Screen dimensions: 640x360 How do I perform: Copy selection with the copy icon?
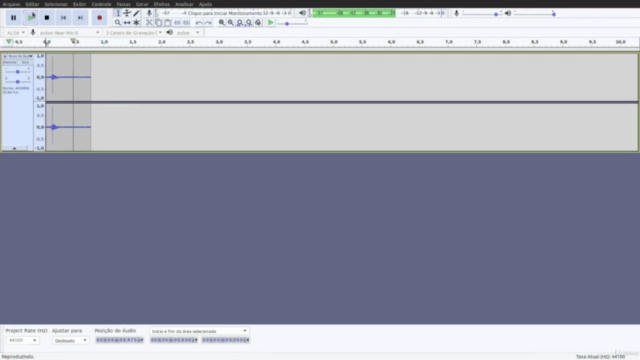pyautogui.click(x=158, y=23)
